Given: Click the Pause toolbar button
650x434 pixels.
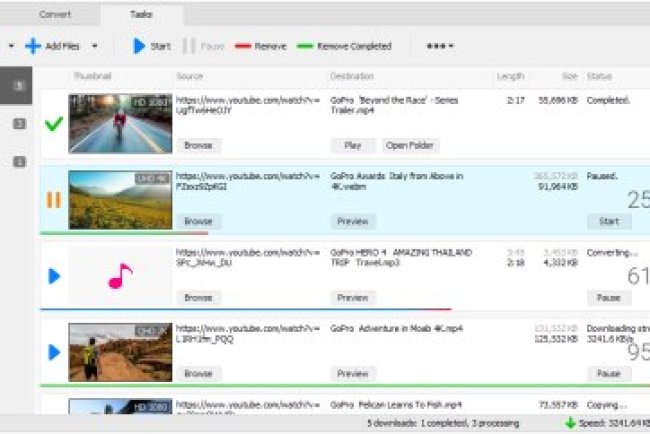Looking at the screenshot, I should point(204,46).
